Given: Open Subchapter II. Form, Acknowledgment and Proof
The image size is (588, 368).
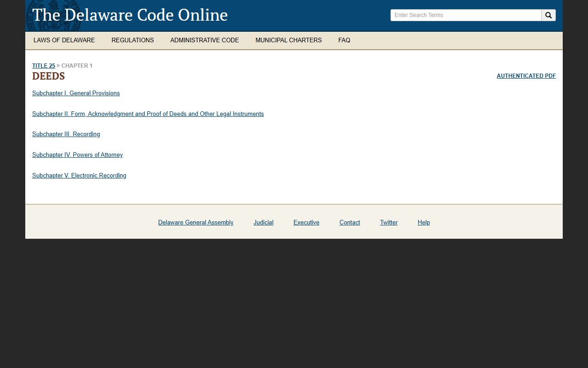Looking at the screenshot, I should tap(148, 114).
